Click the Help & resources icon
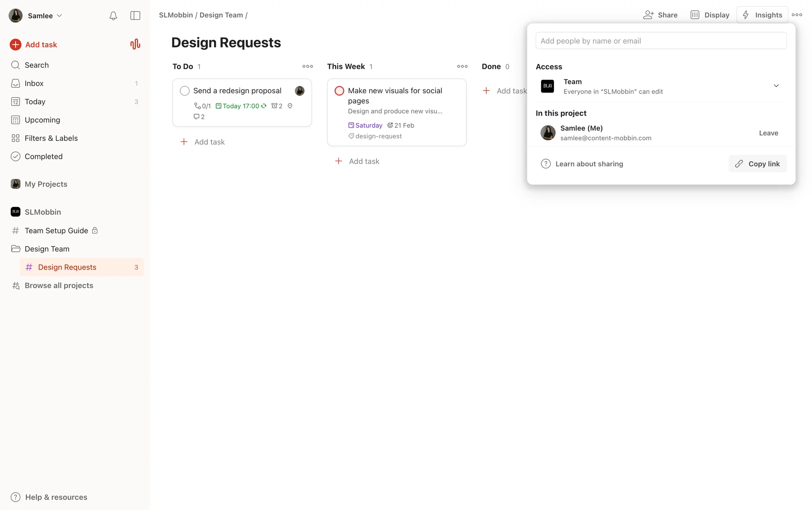Screen dimensions: 812x510 [16, 497]
